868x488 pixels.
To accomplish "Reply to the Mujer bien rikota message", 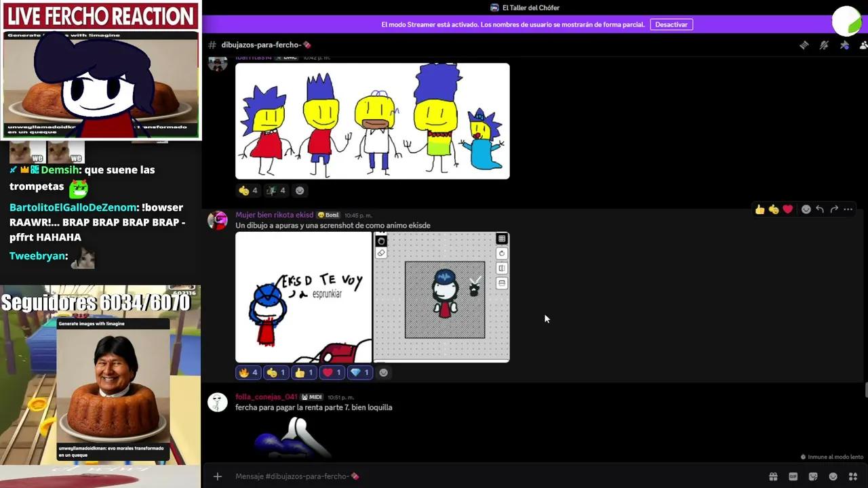I will coord(820,209).
